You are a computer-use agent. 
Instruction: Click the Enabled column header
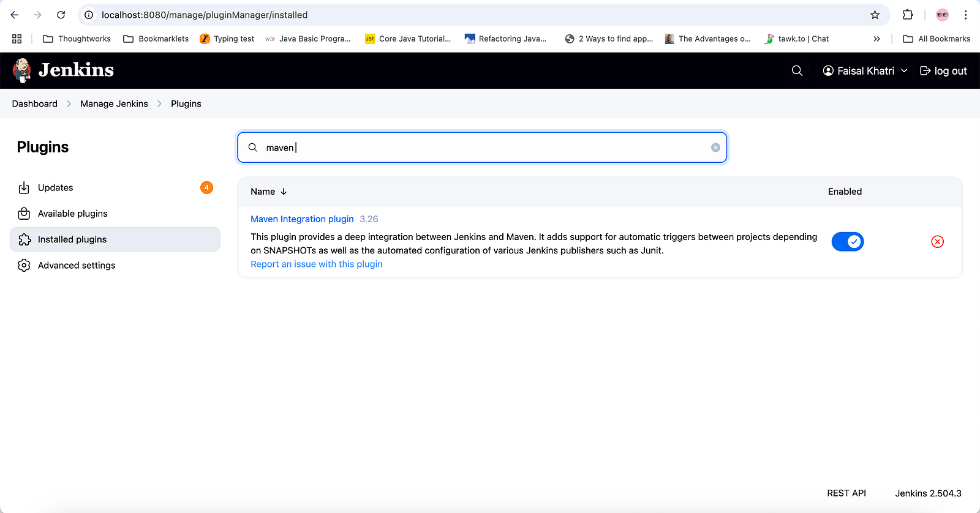[x=845, y=192]
